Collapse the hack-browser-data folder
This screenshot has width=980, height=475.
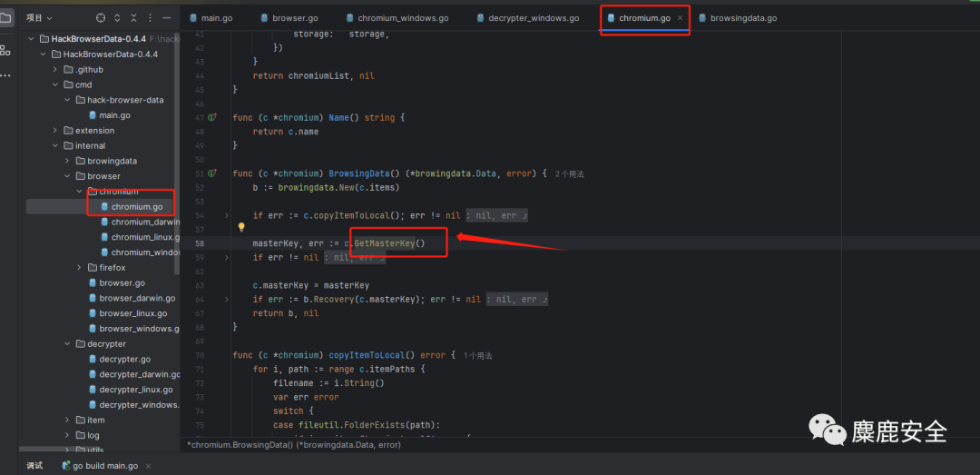click(x=67, y=100)
